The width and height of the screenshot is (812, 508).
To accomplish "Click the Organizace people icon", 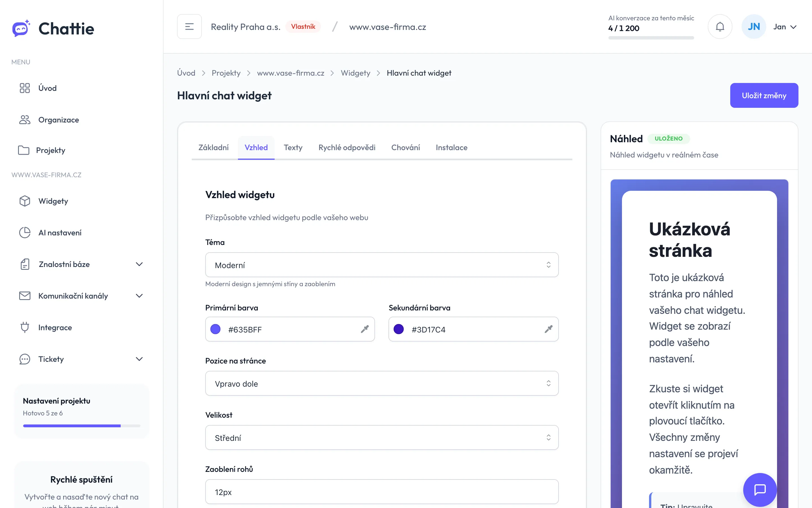I will point(25,120).
